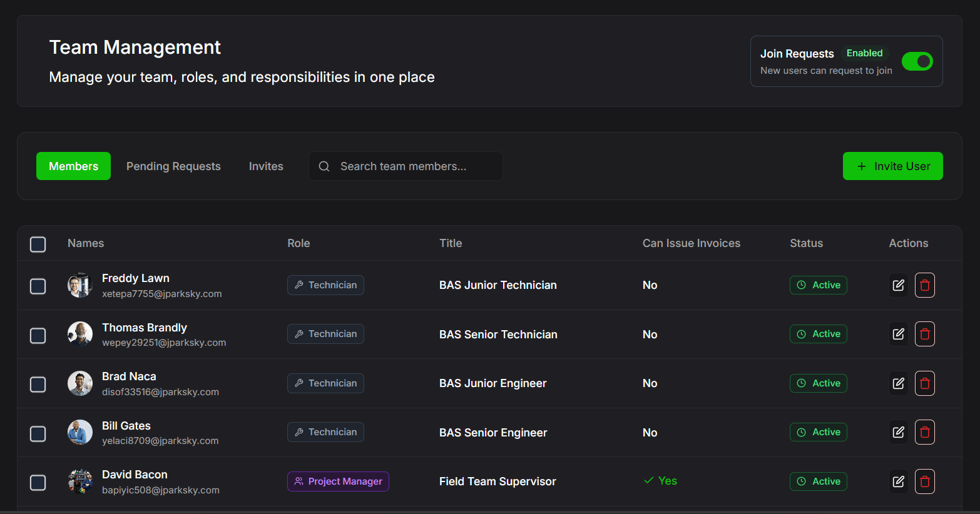Click the edit icon for Freddy Lawn
Screen dimensions: 980x514
(898, 285)
